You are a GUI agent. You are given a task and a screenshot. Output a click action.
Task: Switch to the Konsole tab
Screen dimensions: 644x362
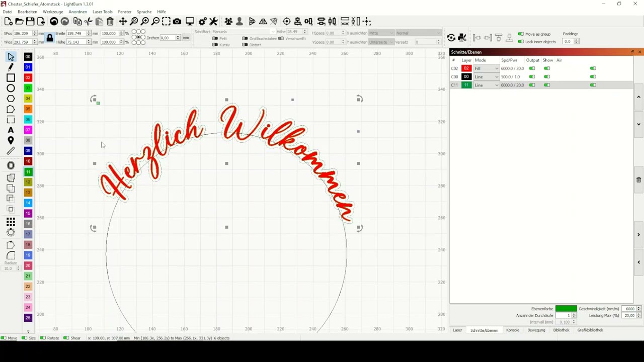[513, 330]
